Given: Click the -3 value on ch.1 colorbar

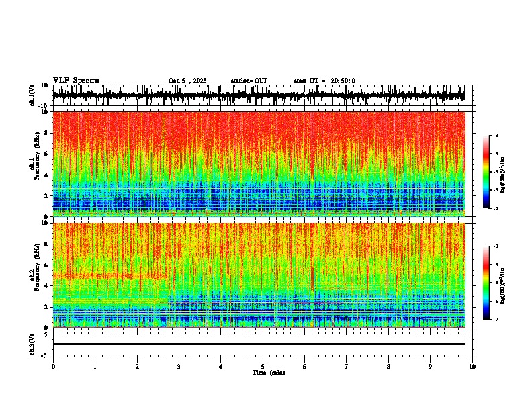Looking at the screenshot, I should click(x=496, y=136).
